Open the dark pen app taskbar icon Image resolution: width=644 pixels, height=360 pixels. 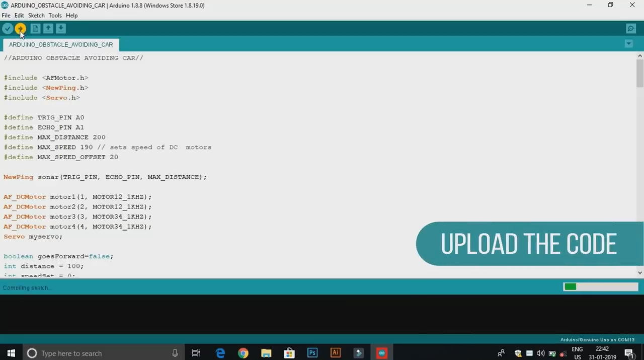(x=359, y=353)
